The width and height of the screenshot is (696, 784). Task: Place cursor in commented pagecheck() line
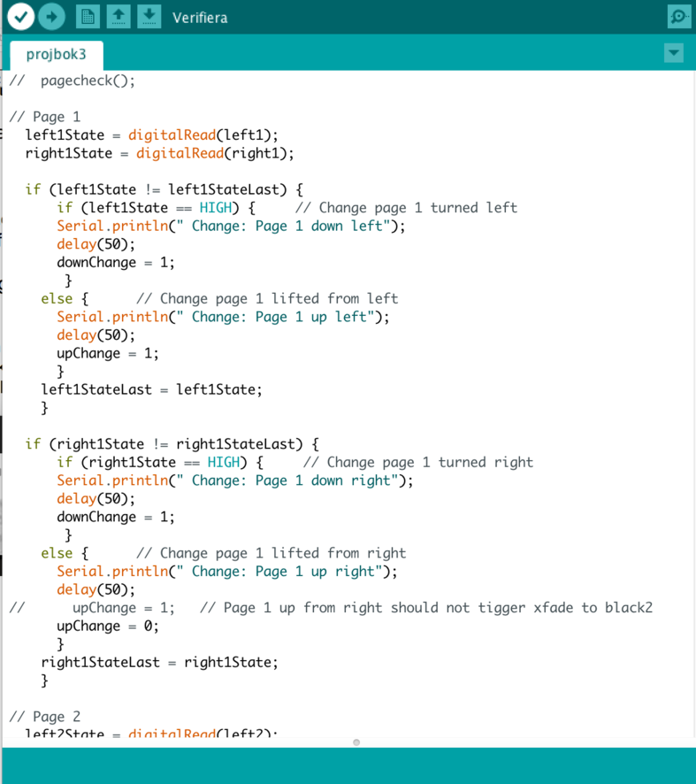(87, 81)
